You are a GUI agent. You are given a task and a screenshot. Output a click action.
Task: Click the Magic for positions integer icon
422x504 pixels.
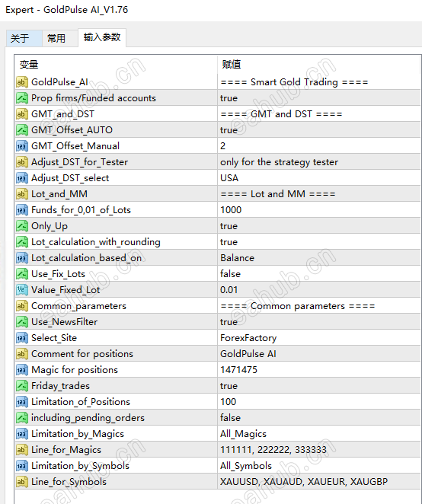(22, 370)
